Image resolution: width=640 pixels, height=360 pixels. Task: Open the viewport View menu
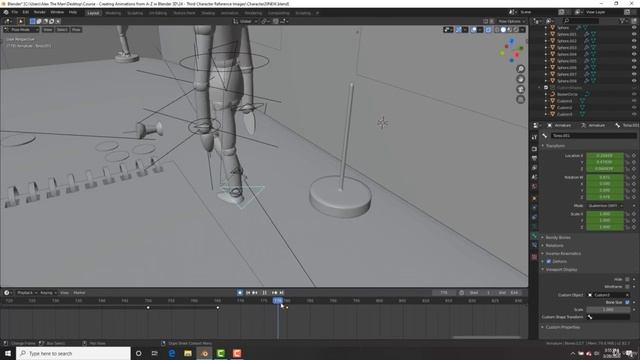[48, 29]
